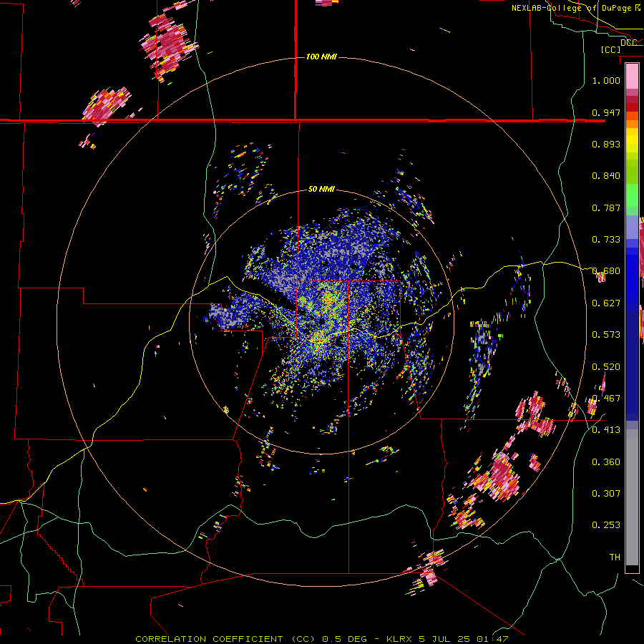
Task: Click the 0.520 scale value
Action: click(606, 367)
